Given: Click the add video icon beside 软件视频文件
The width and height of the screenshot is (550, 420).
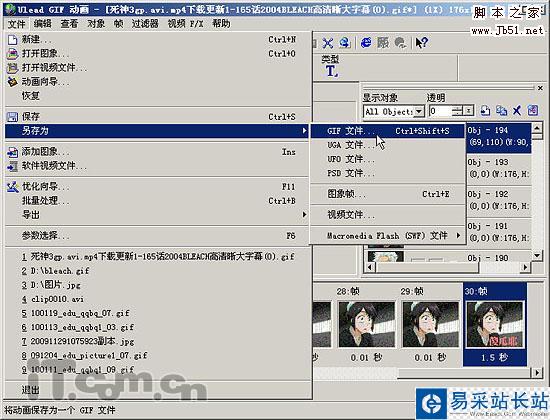Looking at the screenshot, I should pyautogui.click(x=13, y=166).
